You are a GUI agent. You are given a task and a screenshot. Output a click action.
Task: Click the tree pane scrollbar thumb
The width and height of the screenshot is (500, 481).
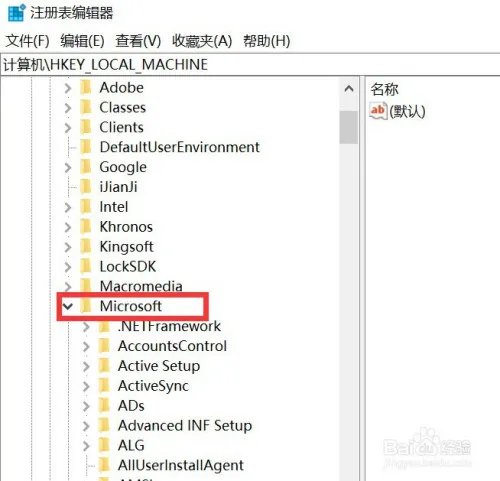click(x=349, y=127)
